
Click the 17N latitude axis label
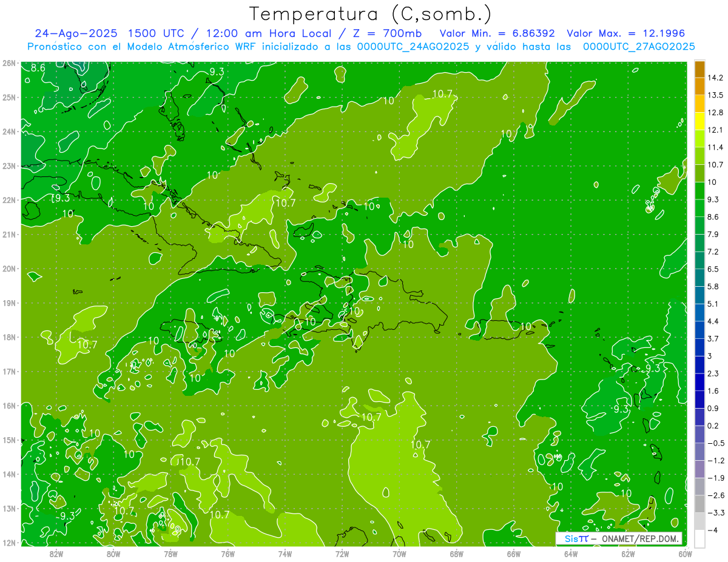click(9, 372)
